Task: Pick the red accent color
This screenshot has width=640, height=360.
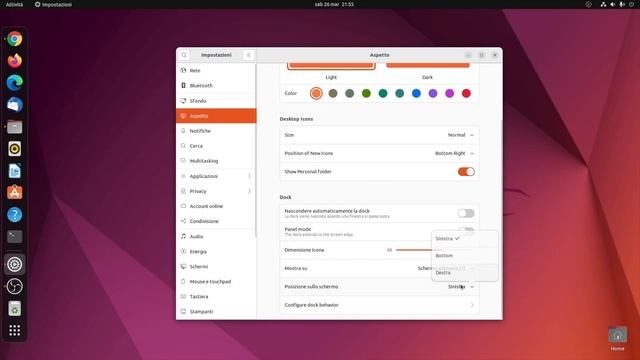Action: (466, 93)
